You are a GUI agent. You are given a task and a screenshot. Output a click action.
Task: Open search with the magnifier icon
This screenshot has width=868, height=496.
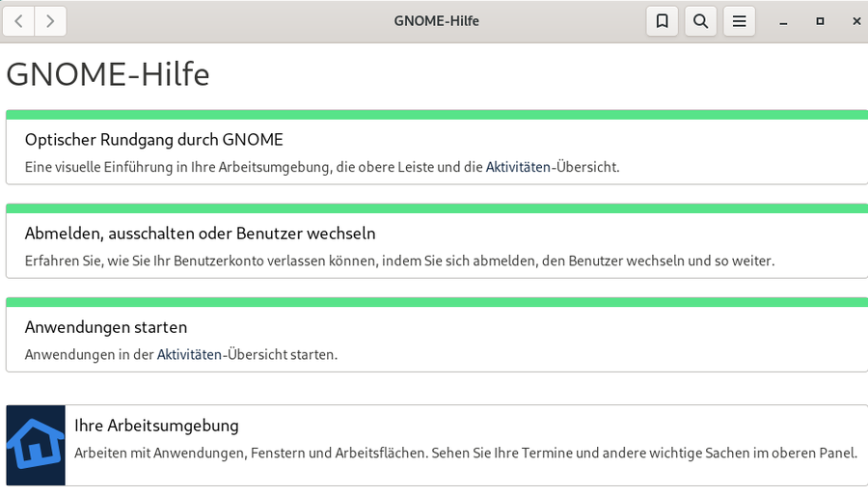tap(701, 21)
